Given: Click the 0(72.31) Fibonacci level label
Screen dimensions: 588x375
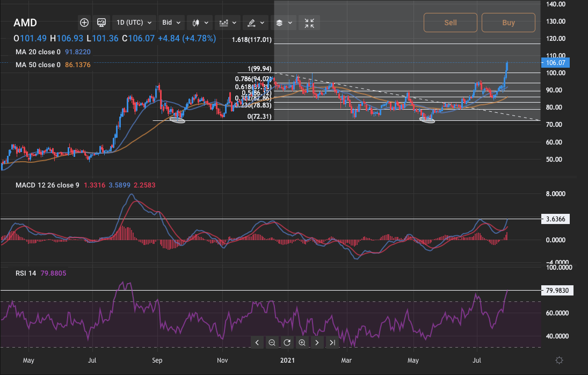Looking at the screenshot, I should (x=259, y=117).
